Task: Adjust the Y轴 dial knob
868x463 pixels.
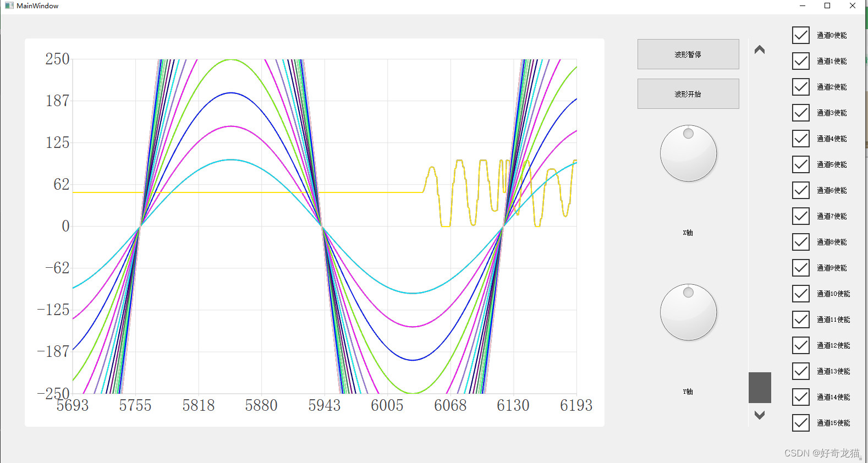Action: [x=688, y=312]
